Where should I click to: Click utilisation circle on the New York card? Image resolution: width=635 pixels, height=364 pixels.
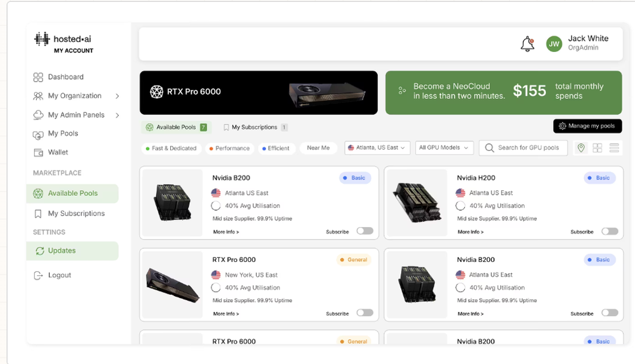coord(216,288)
